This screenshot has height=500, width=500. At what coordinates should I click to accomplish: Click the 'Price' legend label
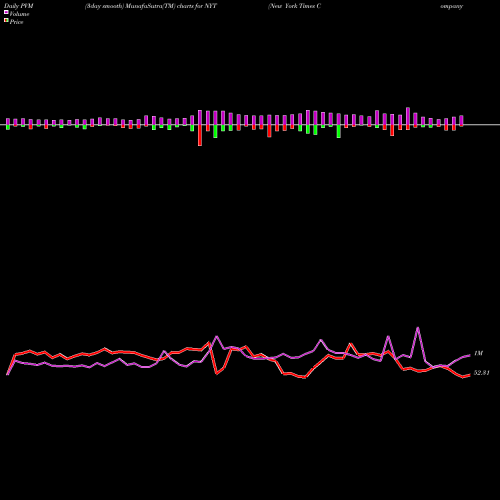(16, 22)
